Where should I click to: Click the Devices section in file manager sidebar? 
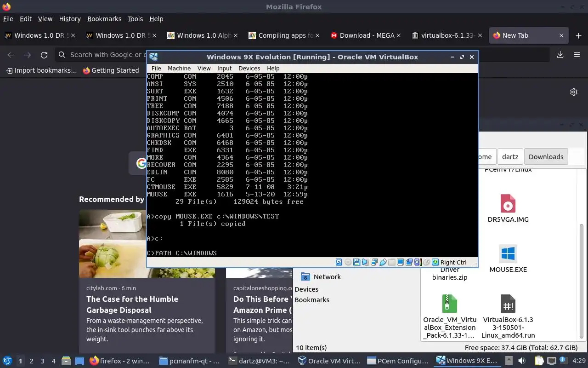pyautogui.click(x=306, y=289)
